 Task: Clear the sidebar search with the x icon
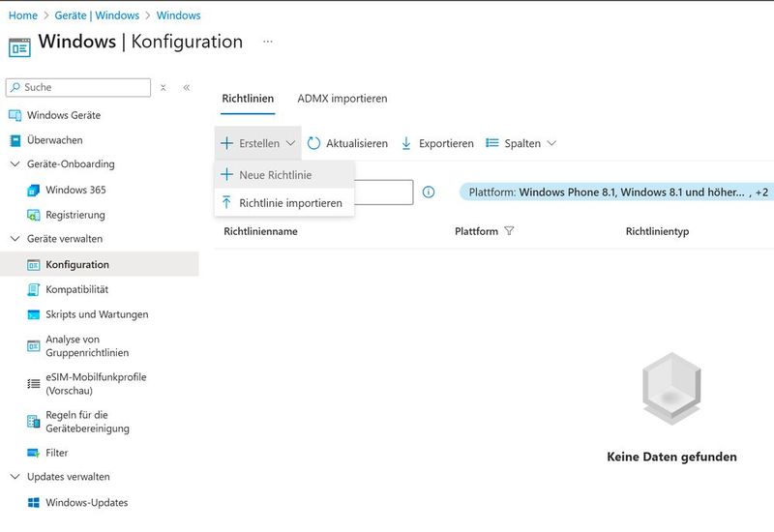coord(163,88)
